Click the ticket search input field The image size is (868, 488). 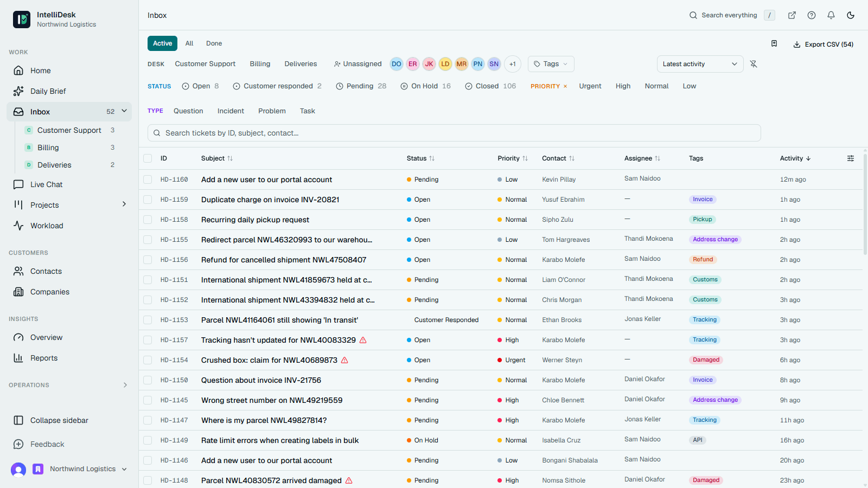[454, 133]
